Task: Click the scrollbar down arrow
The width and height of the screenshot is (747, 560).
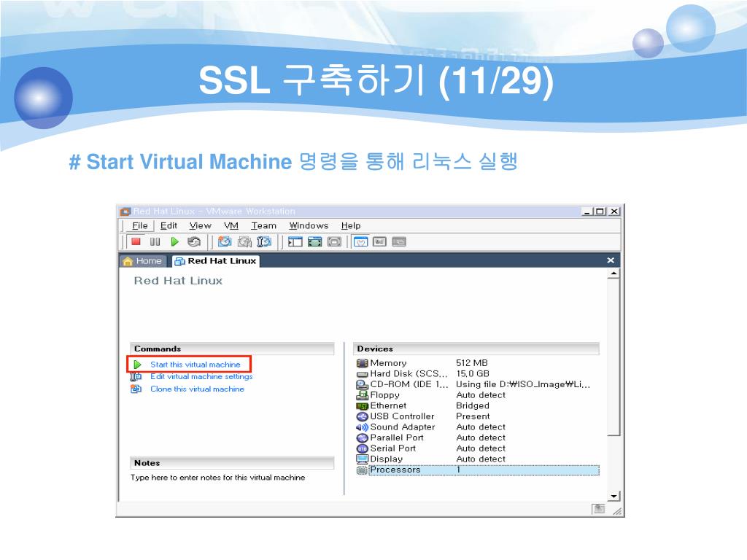Action: tap(614, 496)
